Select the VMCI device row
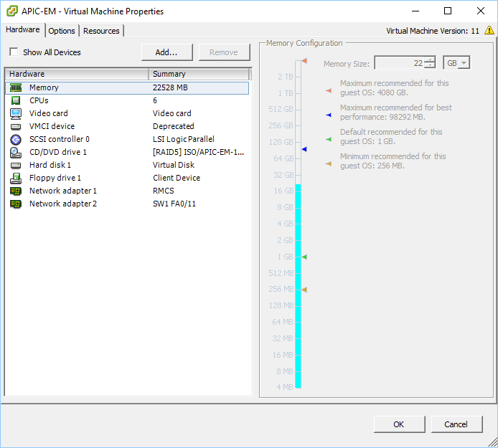The width and height of the screenshot is (498, 448). pyautogui.click(x=127, y=126)
